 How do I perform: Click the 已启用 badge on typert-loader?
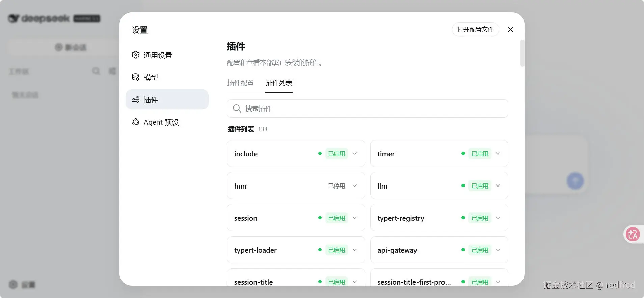coord(337,250)
